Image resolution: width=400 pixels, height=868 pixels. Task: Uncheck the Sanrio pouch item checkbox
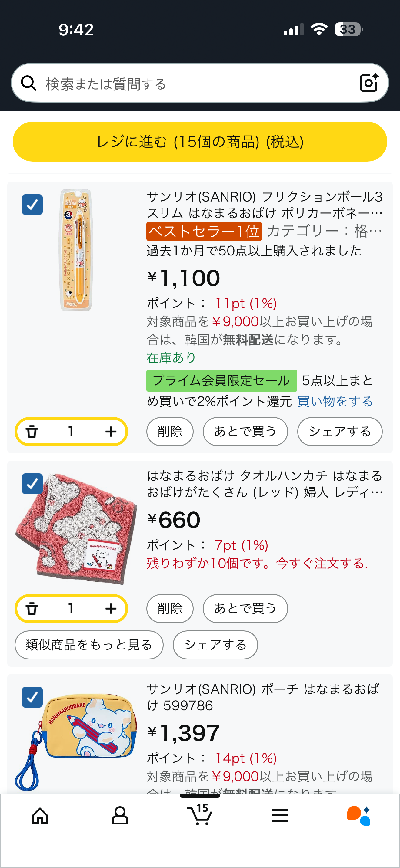(32, 697)
